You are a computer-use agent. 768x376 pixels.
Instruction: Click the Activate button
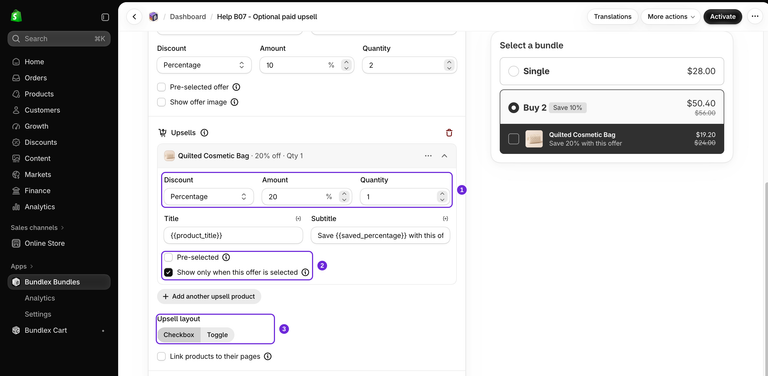pyautogui.click(x=723, y=17)
